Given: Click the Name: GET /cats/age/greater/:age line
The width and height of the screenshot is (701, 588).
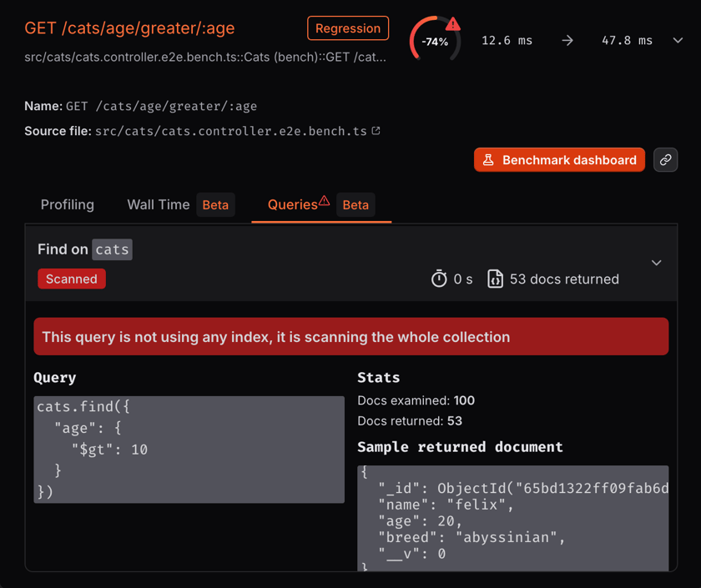Looking at the screenshot, I should (140, 106).
